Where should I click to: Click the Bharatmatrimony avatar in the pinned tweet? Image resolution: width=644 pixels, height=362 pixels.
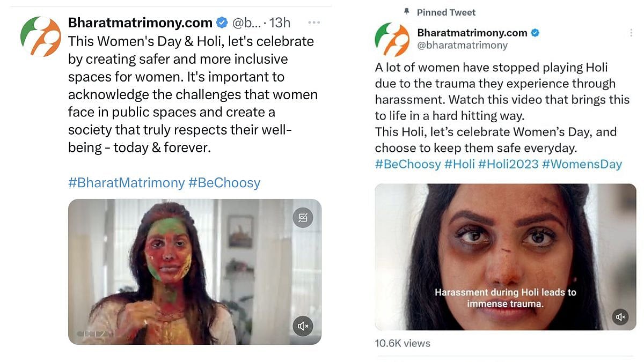click(392, 40)
